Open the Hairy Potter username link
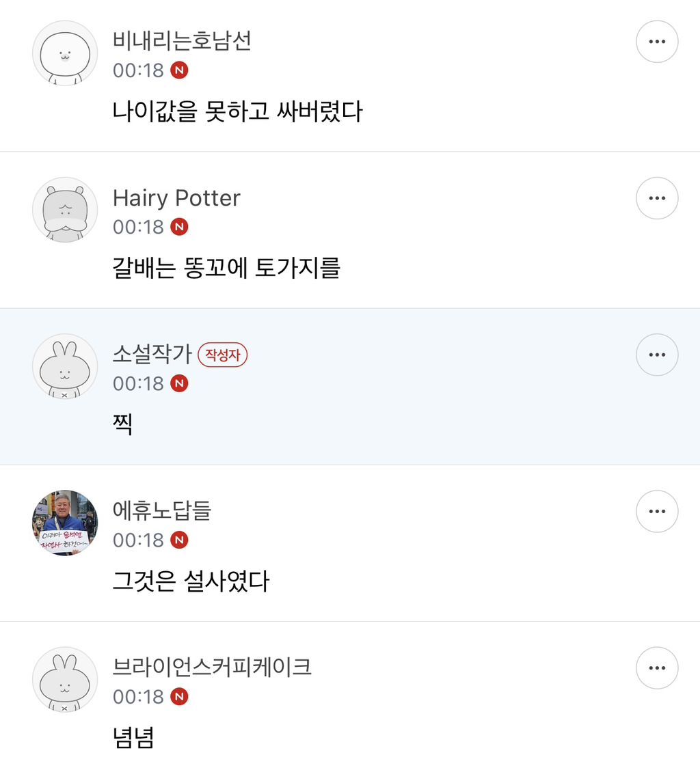The width and height of the screenshot is (700, 770). [x=176, y=198]
